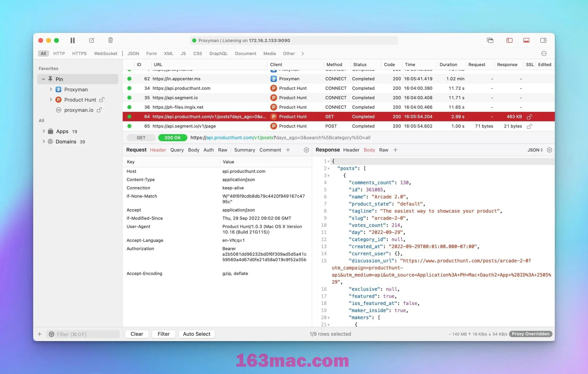Click the Auto Select button
588x374 pixels.
click(x=197, y=334)
